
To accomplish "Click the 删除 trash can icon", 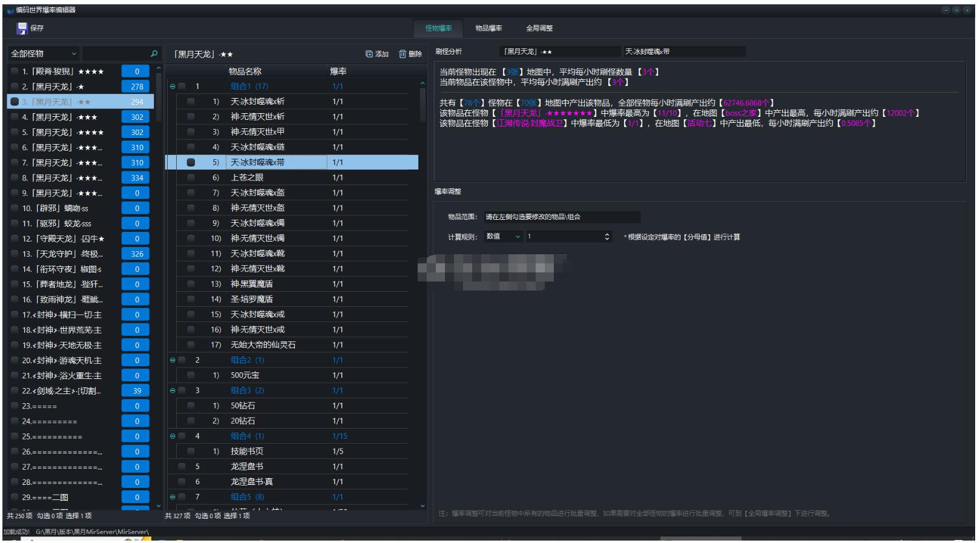I will pyautogui.click(x=403, y=54).
